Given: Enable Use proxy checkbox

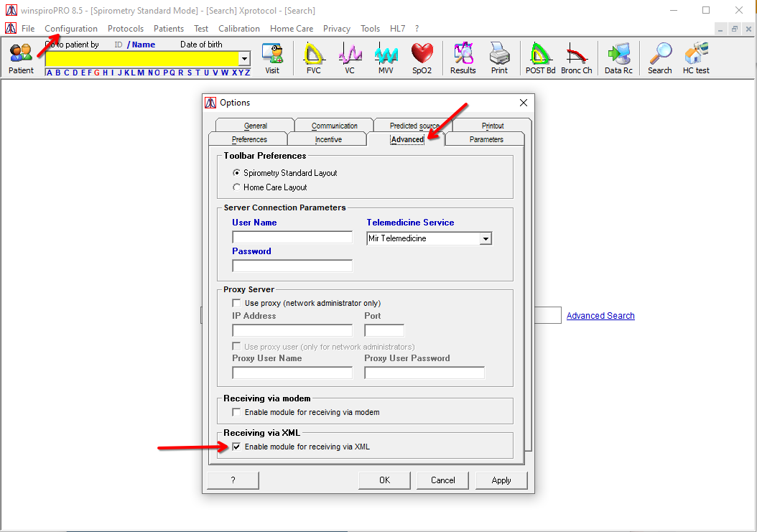Looking at the screenshot, I should tap(236, 303).
